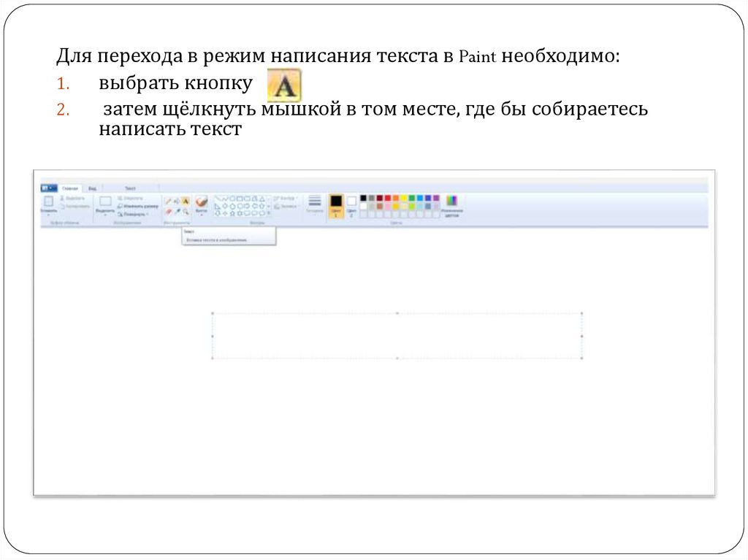Click the Вырезать cut command
The height and width of the screenshot is (560, 748).
(x=72, y=198)
